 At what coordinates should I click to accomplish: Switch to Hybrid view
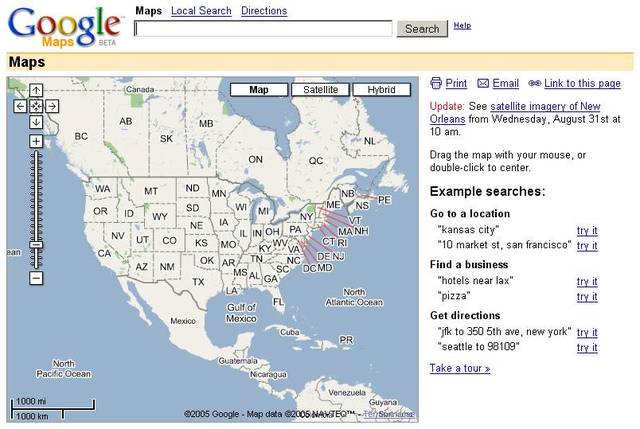pyautogui.click(x=381, y=90)
